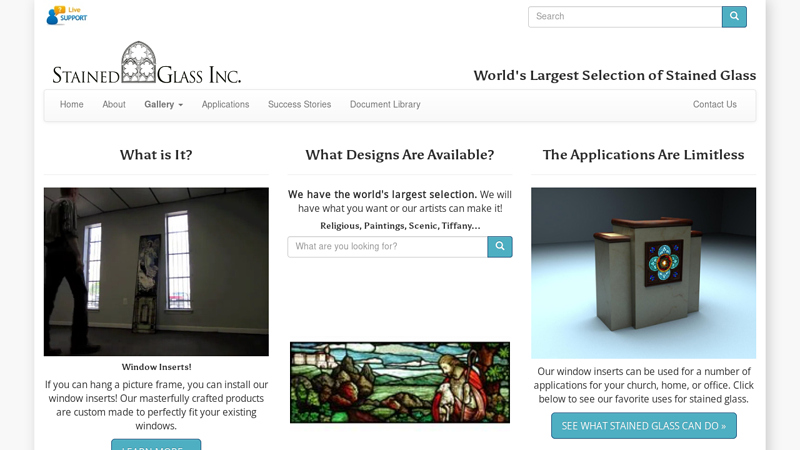
Task: Focus the 'What are you looking for?' field
Action: [x=388, y=246]
